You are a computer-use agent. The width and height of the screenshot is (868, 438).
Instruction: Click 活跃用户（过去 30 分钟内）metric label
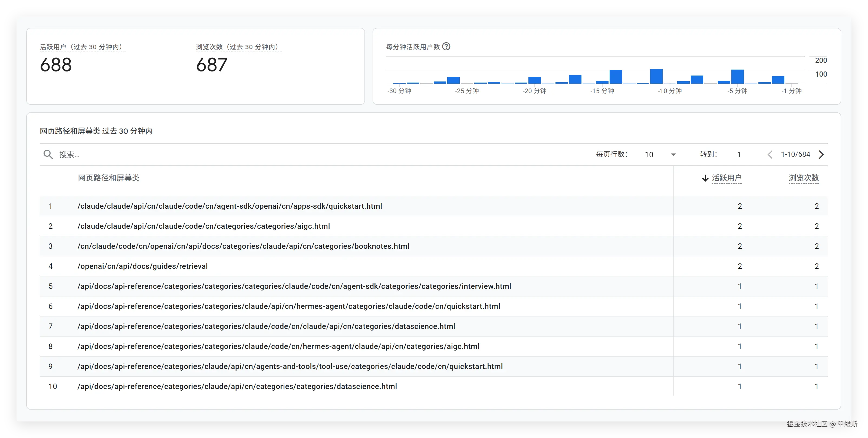tap(82, 47)
